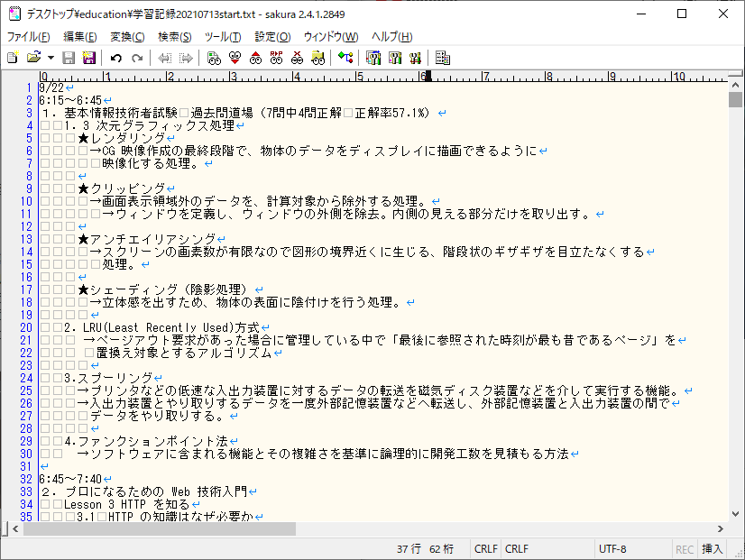This screenshot has width=745, height=560.
Task: Undo the last edit
Action: 115,57
